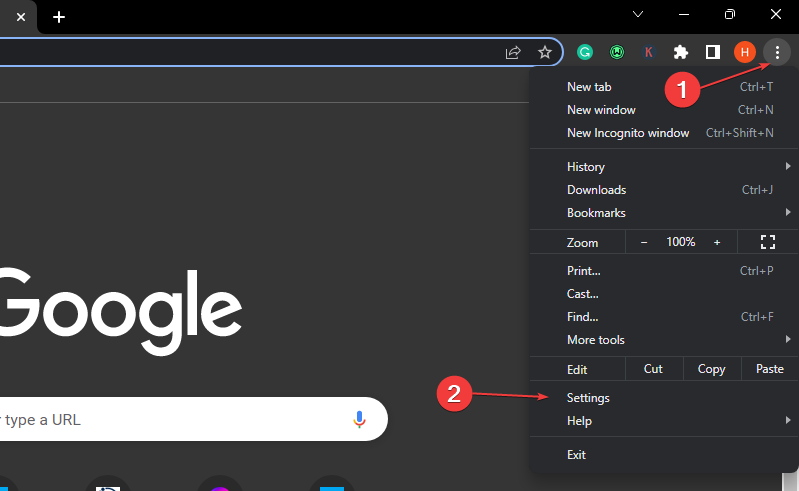This screenshot has height=491, width=799.
Task: Select New window menu item
Action: point(664,110)
